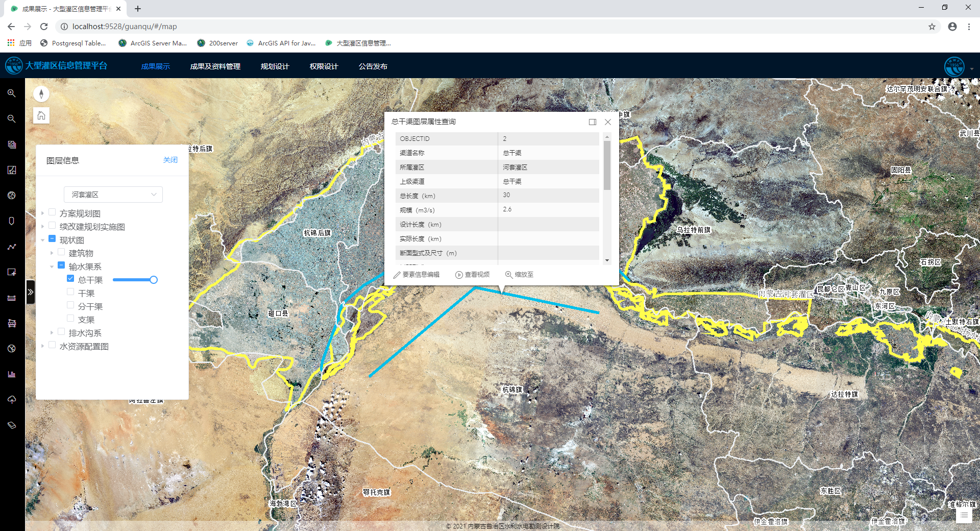Viewport: 980px width, 531px height.
Task: Open 规划设计 menu
Action: 275,66
